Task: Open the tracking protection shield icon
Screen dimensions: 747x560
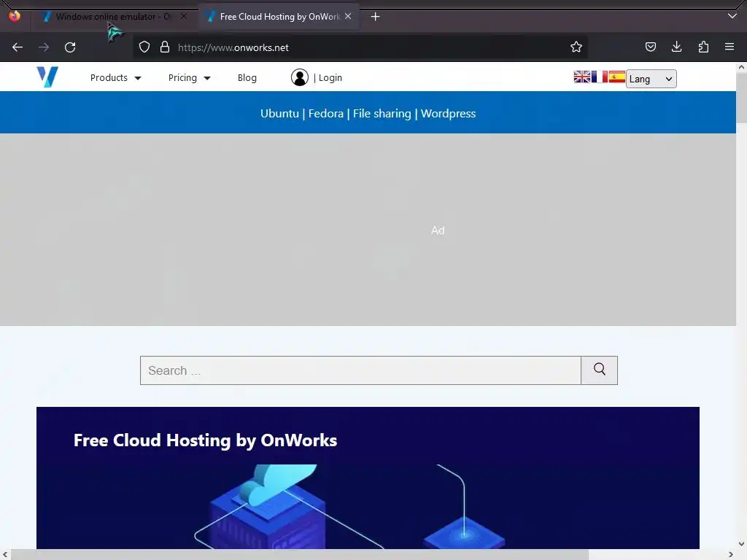Action: [144, 47]
